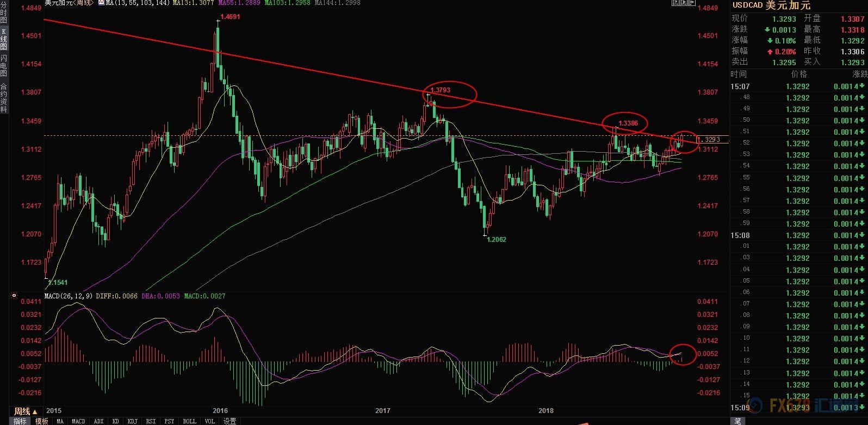Click the 1.2062 low price label
The width and height of the screenshot is (868, 425).
(x=496, y=239)
